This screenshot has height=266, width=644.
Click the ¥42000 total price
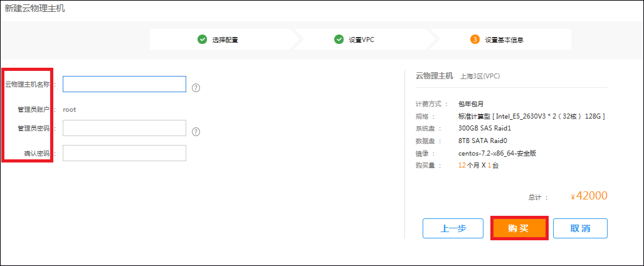589,196
